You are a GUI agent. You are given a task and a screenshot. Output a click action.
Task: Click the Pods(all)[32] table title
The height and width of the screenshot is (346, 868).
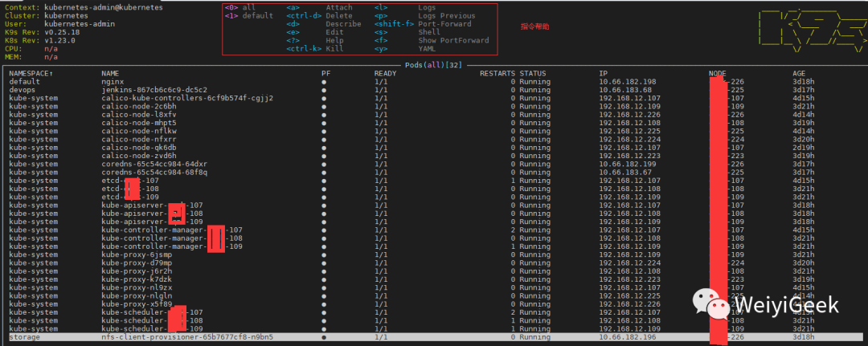pyautogui.click(x=433, y=65)
